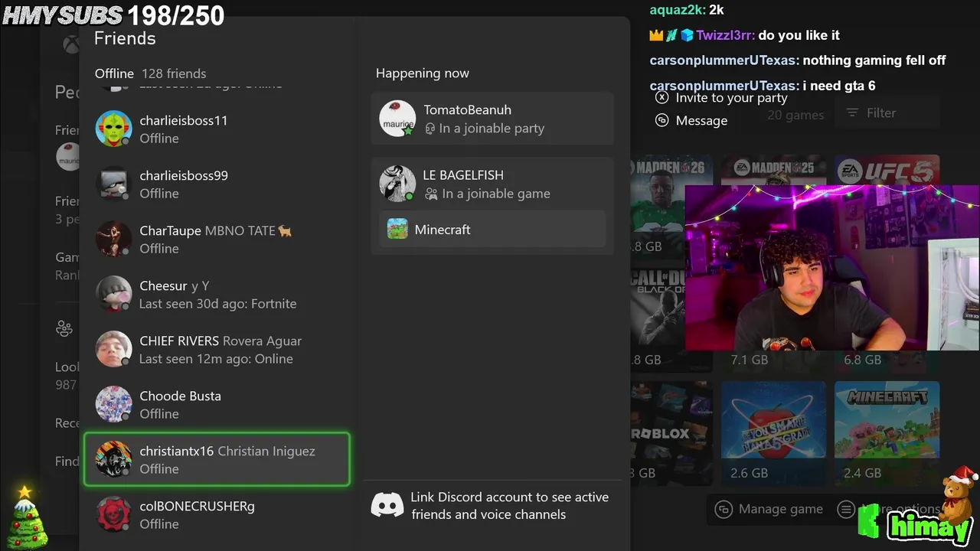Click colBONECRUSHERg's Gears skull avatar
The image size is (980, 551).
coord(113,514)
